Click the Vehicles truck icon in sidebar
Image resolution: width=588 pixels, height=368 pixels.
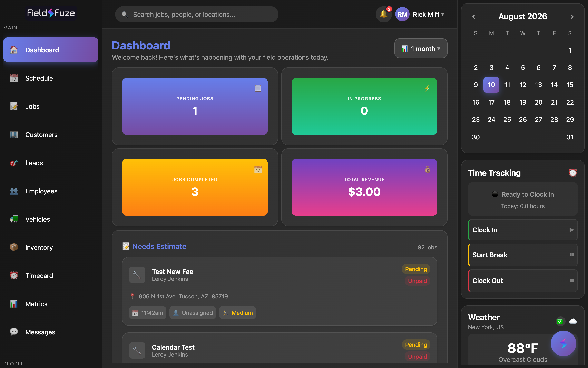(x=14, y=219)
